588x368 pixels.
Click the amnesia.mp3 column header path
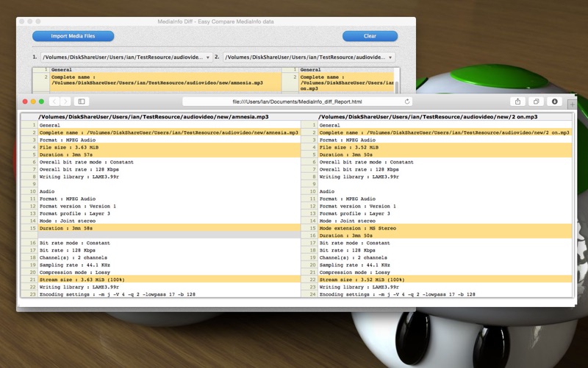[154, 117]
